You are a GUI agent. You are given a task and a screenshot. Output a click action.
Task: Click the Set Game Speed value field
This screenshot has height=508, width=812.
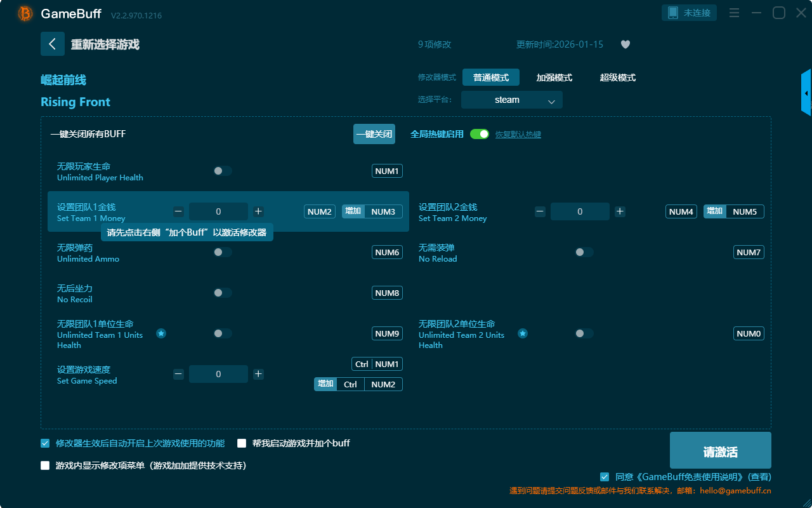[218, 374]
